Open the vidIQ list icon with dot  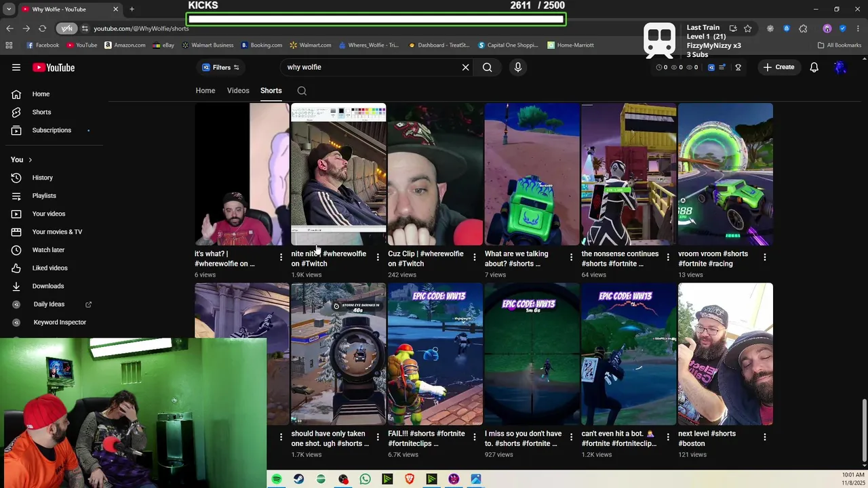[722, 67]
